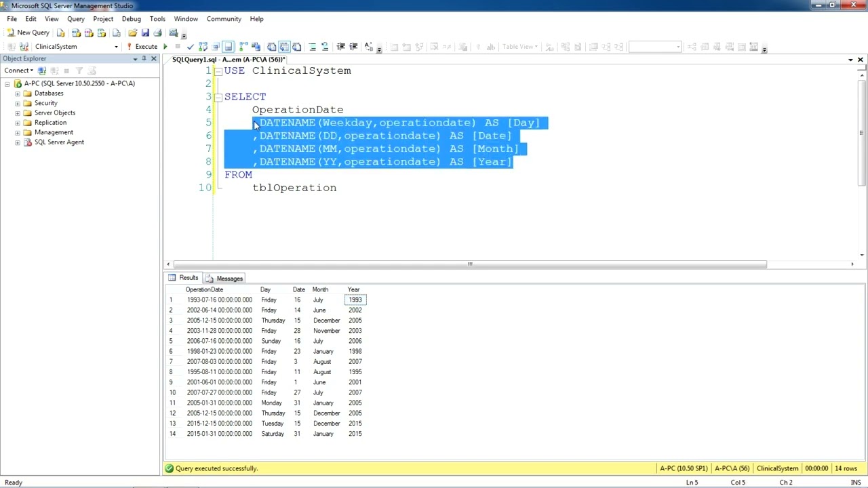Toggle Include Client Statistics icon
Screen dimensions: 868x488
[x=256, y=47]
